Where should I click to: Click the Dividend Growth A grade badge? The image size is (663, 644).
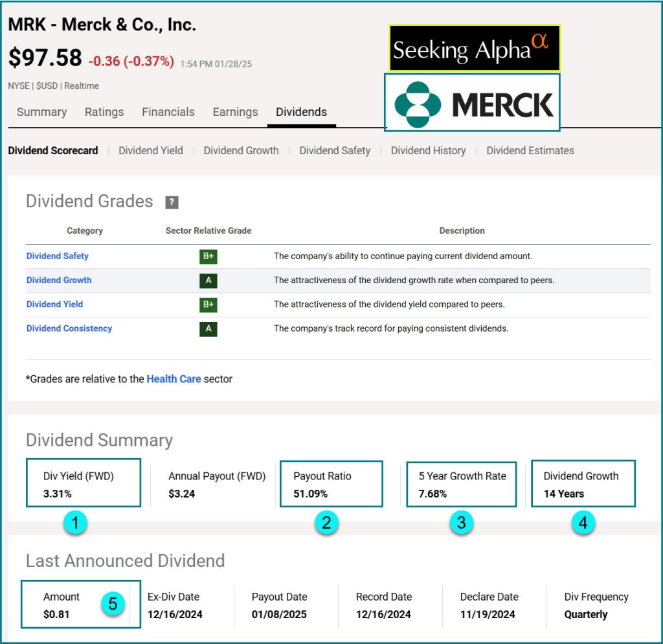(x=208, y=281)
